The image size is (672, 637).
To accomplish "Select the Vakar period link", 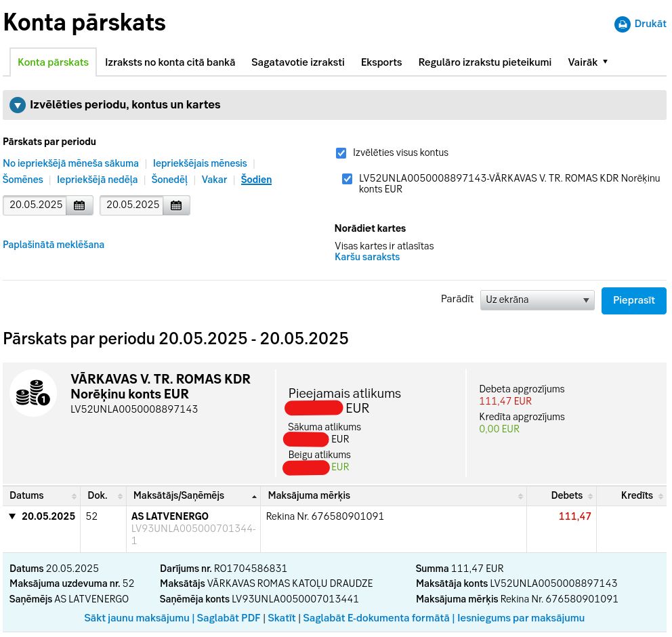I will click(214, 179).
